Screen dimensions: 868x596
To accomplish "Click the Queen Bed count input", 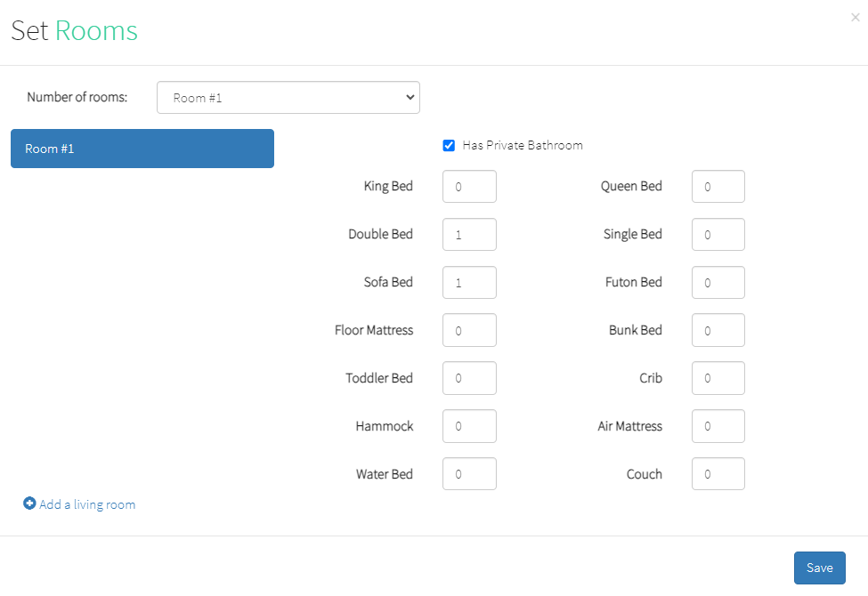I will (x=718, y=187).
